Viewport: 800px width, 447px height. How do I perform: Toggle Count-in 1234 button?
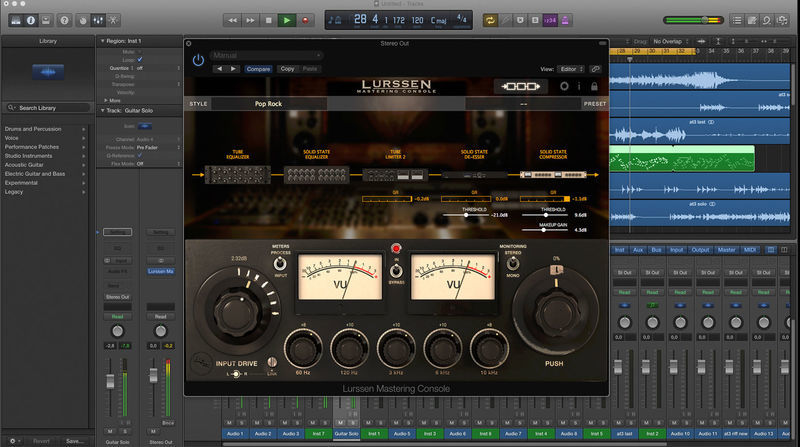(x=550, y=20)
